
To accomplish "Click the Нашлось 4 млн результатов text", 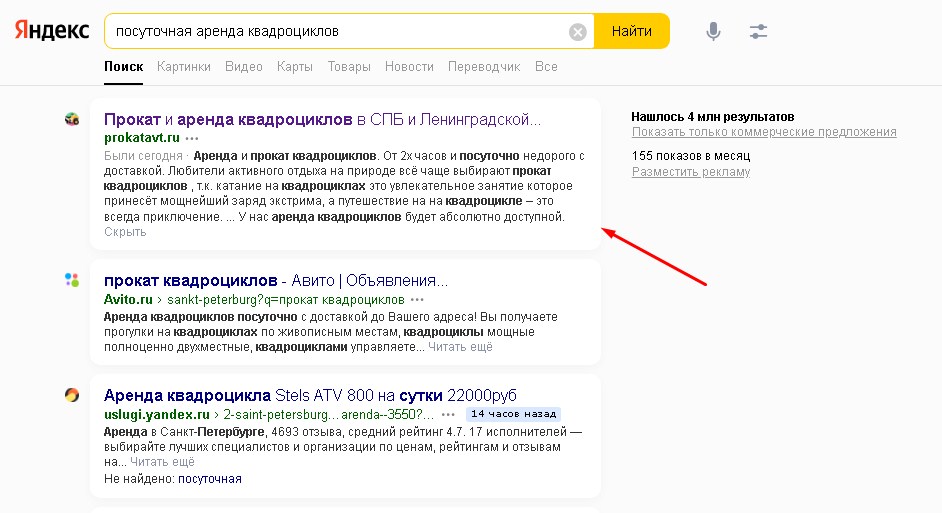I will (x=713, y=117).
